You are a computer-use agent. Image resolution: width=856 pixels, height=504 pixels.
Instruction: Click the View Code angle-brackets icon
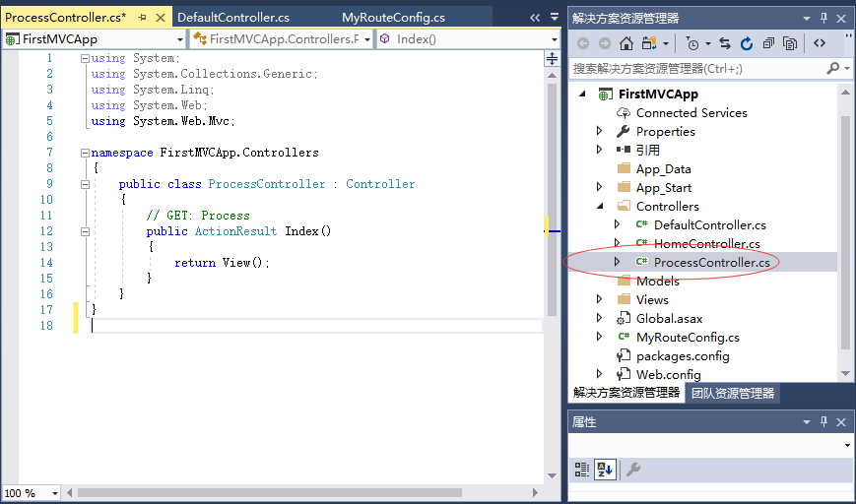tap(820, 43)
